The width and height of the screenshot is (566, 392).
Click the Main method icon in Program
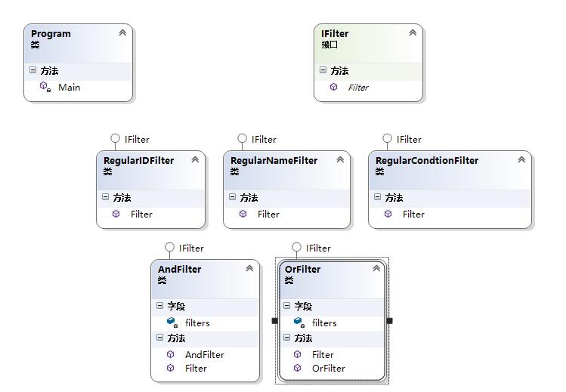click(x=45, y=87)
